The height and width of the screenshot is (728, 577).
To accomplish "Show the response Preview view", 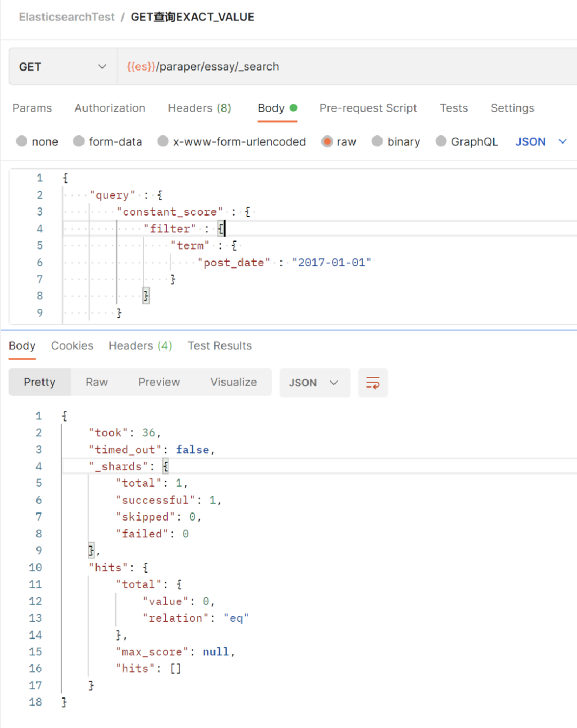I will tap(159, 382).
